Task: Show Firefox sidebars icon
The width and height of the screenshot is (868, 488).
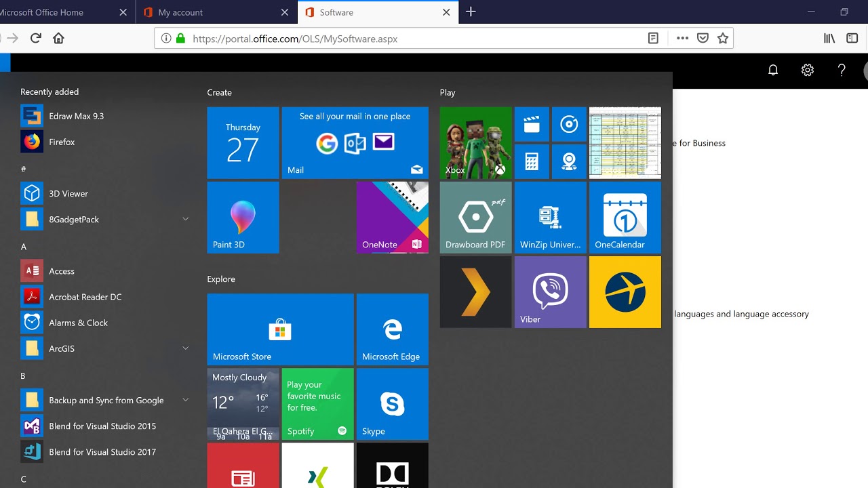Action: click(x=852, y=39)
